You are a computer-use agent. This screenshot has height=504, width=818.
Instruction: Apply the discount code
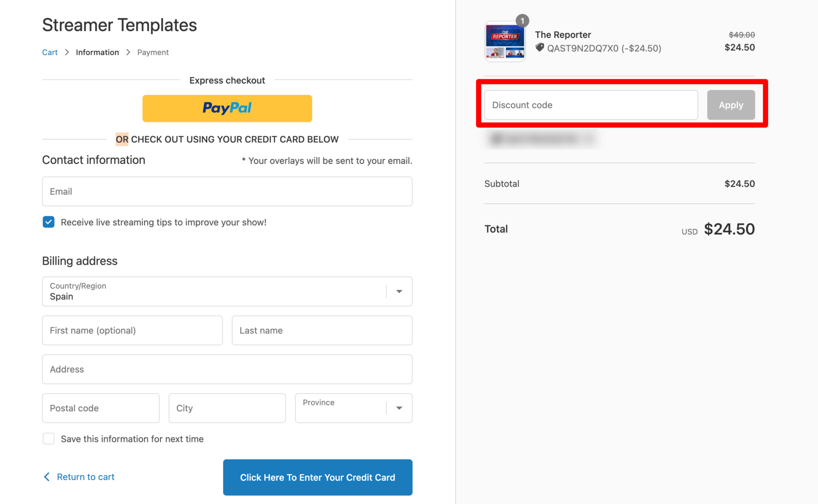tap(731, 105)
